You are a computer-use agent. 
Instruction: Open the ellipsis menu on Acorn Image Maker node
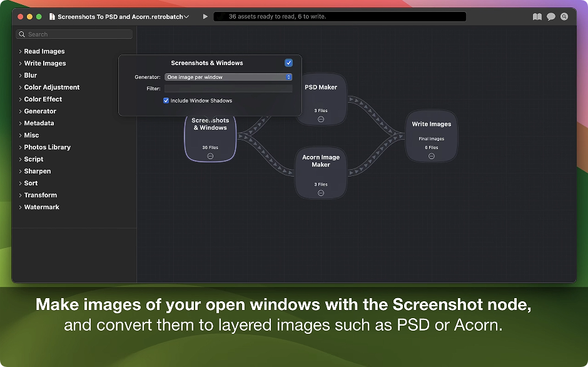[321, 193]
